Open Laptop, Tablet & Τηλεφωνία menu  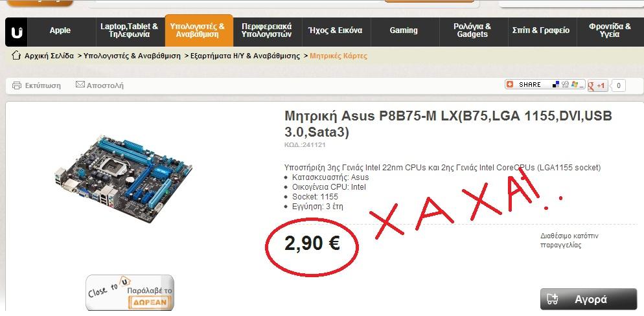130,30
